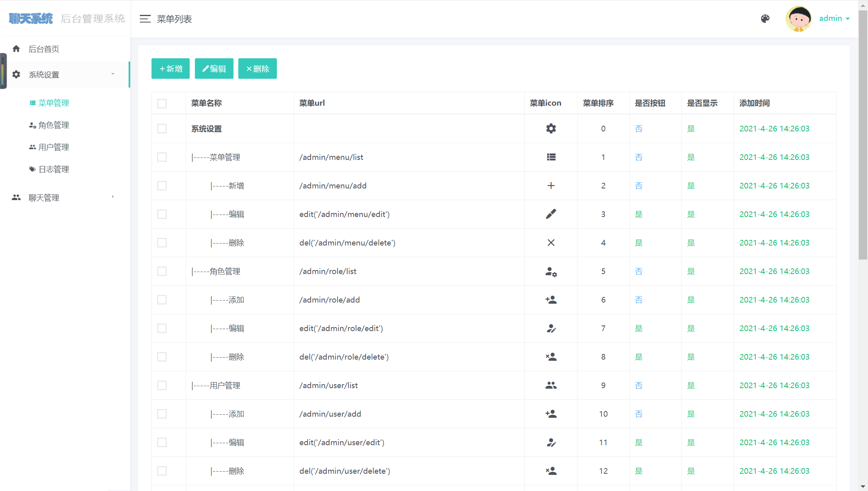
Task: Click the scrollbar up arrow
Action: pyautogui.click(x=863, y=5)
